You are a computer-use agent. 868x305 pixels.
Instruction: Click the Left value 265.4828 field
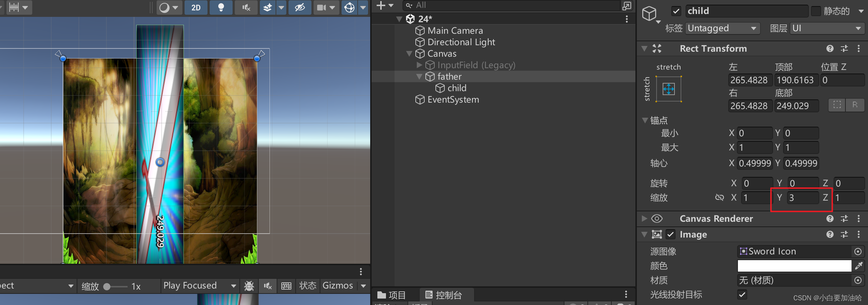point(750,80)
